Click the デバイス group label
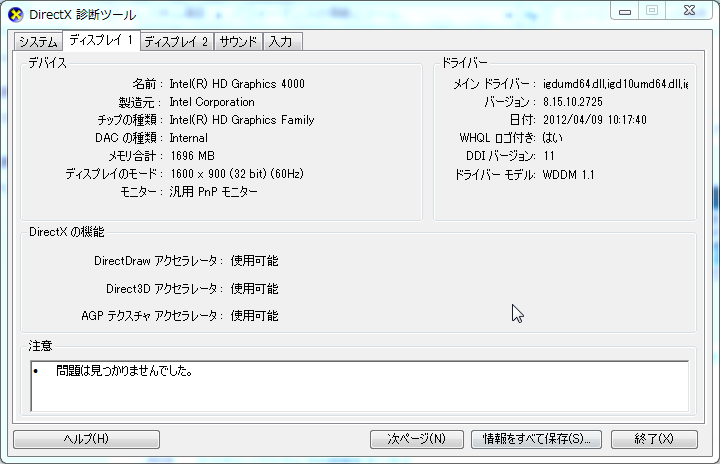The image size is (720, 464). click(47, 63)
